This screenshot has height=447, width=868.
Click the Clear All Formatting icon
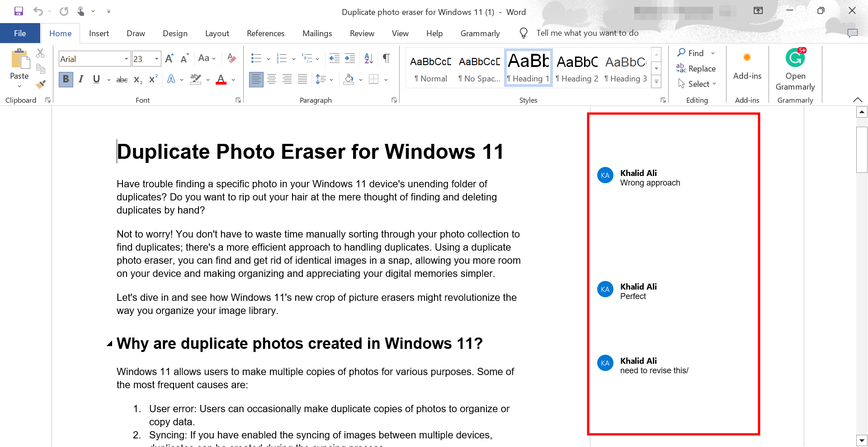[x=231, y=58]
